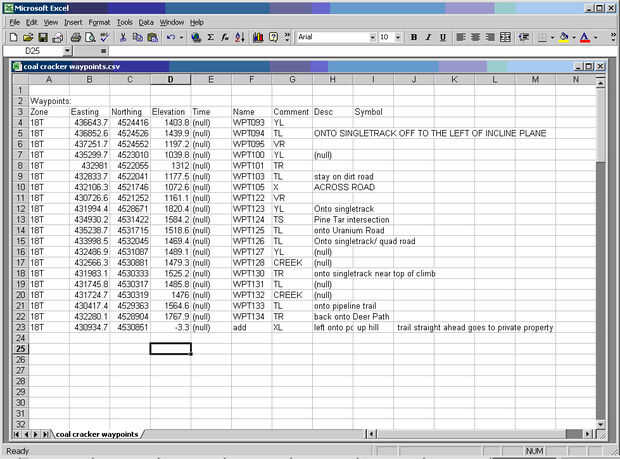Open the File menu
This screenshot has width=620, height=459.
pos(14,23)
